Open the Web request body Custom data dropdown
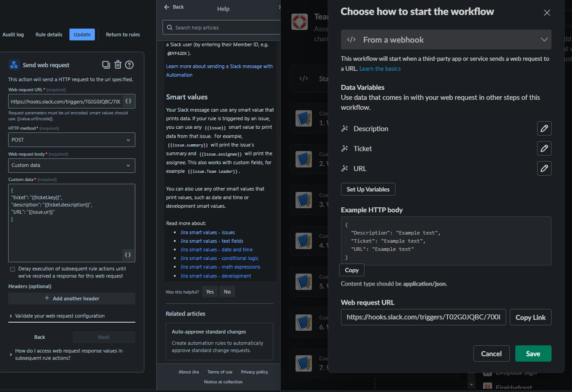 72,165
